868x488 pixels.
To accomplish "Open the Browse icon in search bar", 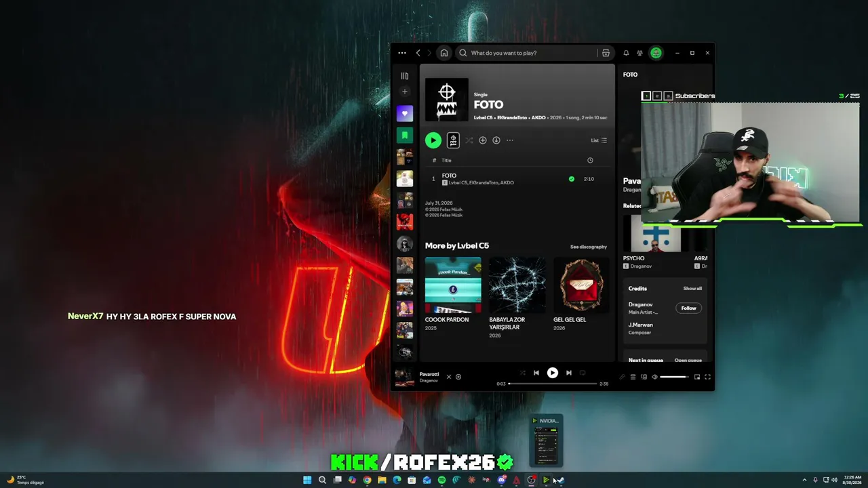I will click(x=606, y=53).
